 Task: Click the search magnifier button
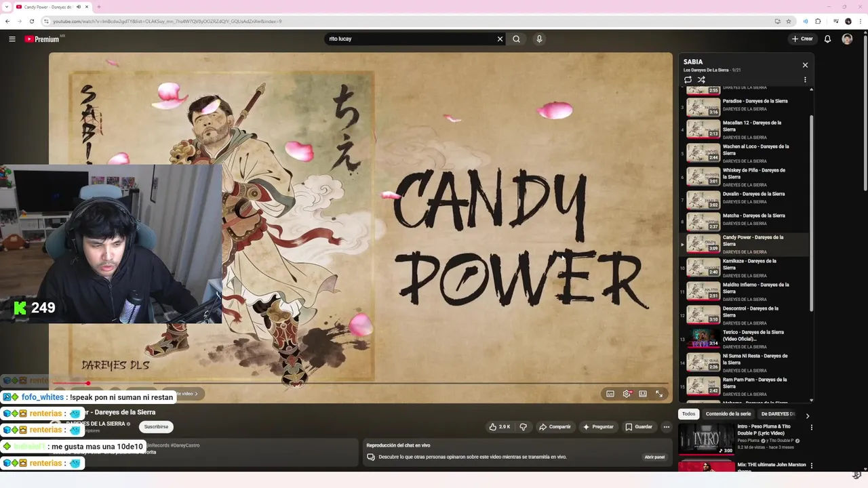click(517, 39)
